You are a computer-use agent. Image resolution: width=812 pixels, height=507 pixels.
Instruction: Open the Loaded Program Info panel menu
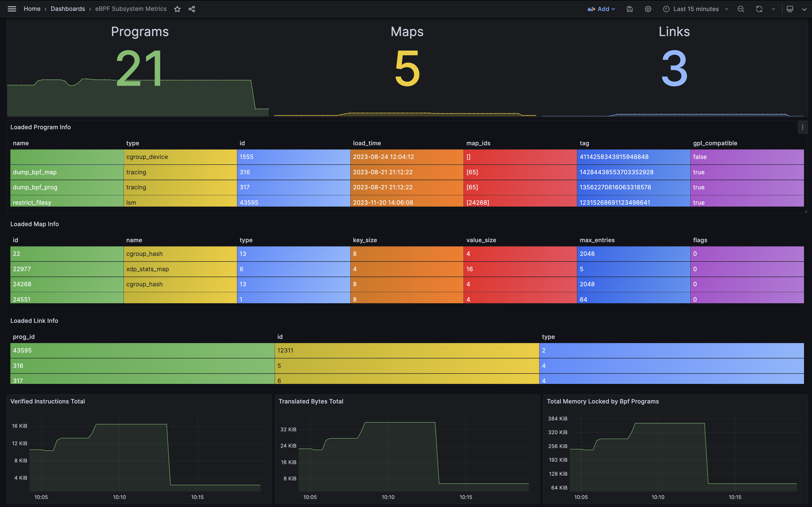point(803,127)
